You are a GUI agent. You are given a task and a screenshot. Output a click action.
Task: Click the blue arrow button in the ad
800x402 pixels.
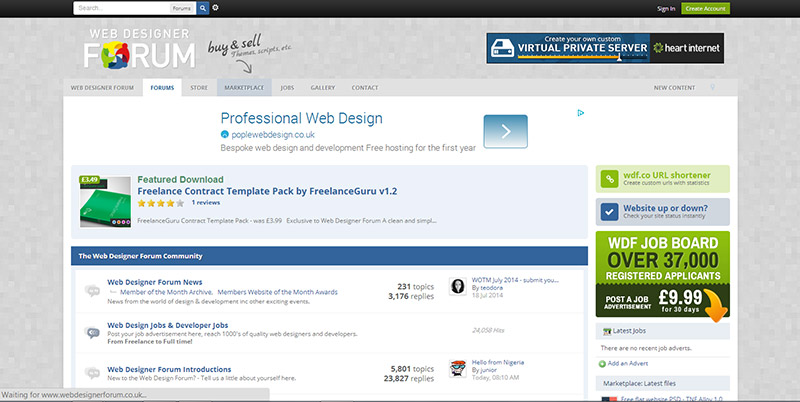tap(505, 131)
